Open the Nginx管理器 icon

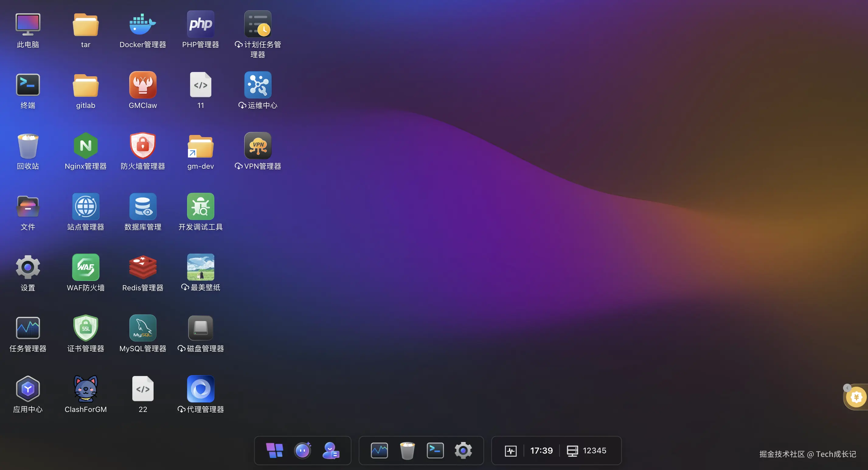click(85, 146)
